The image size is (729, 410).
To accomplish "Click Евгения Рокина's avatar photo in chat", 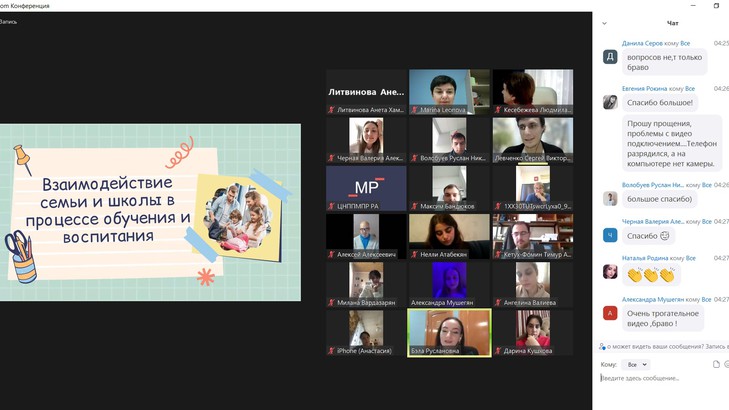I will 610,102.
